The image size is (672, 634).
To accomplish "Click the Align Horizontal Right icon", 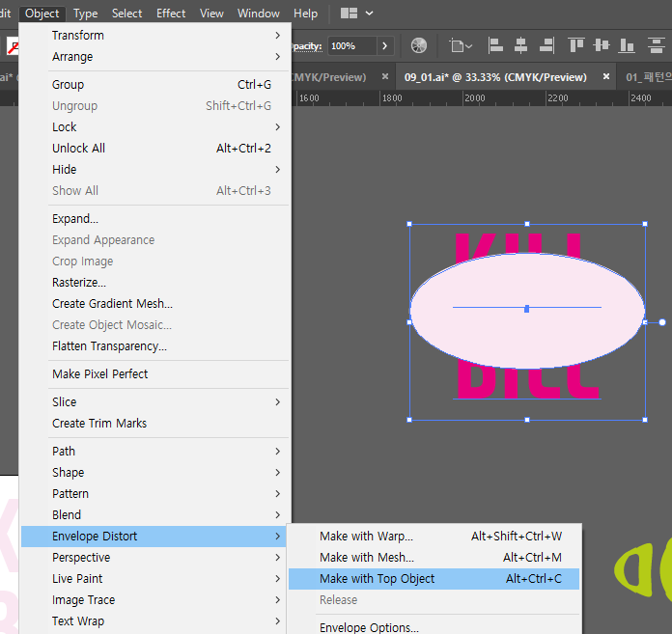I will tap(546, 45).
